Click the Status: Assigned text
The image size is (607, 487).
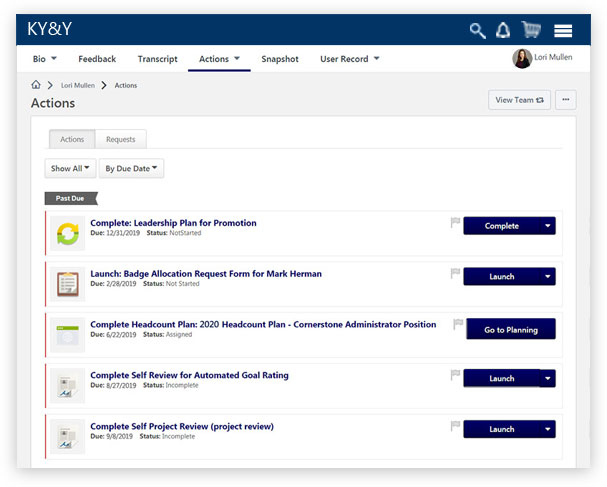(167, 334)
